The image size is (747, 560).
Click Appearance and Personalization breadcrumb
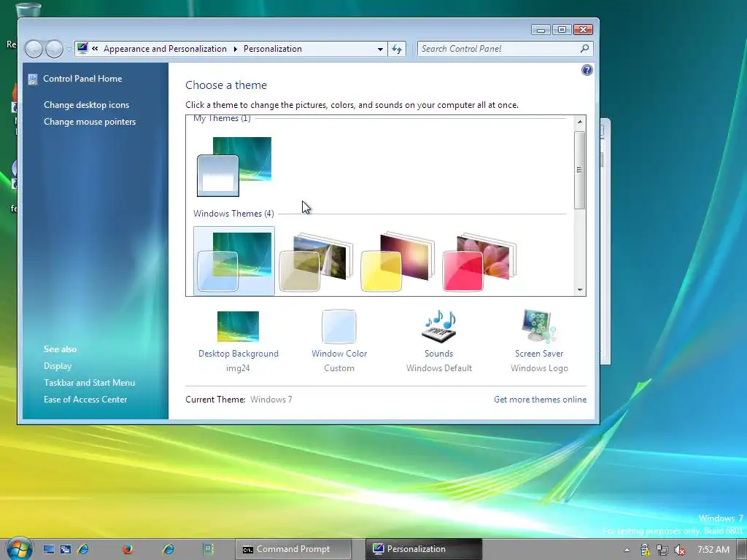tap(165, 49)
